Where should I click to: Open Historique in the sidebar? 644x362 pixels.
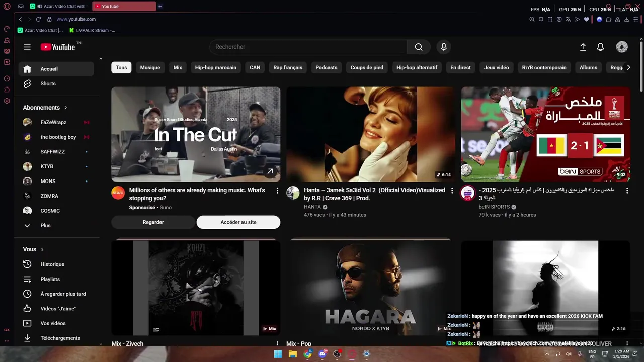click(56, 264)
